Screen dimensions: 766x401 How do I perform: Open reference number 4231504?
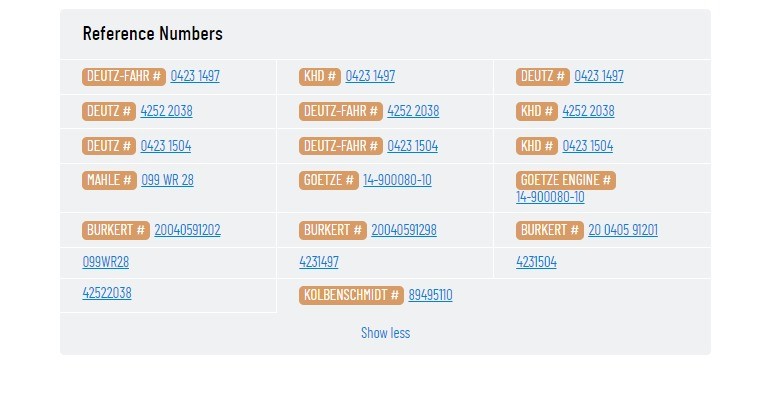536,262
